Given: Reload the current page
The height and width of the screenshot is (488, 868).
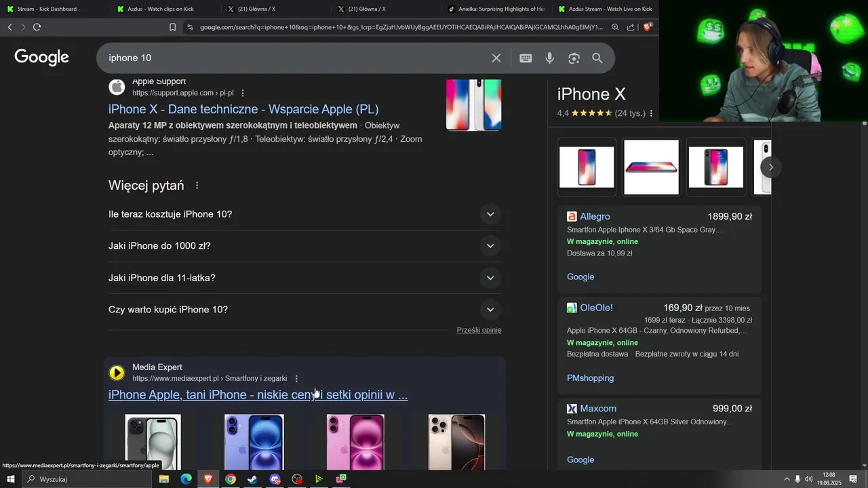Looking at the screenshot, I should point(37,27).
